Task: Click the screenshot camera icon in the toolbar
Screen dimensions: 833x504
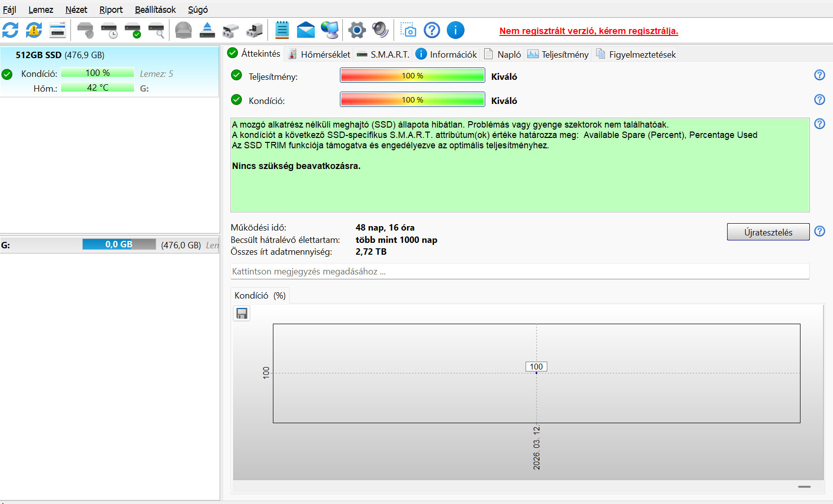Action: coord(408,30)
